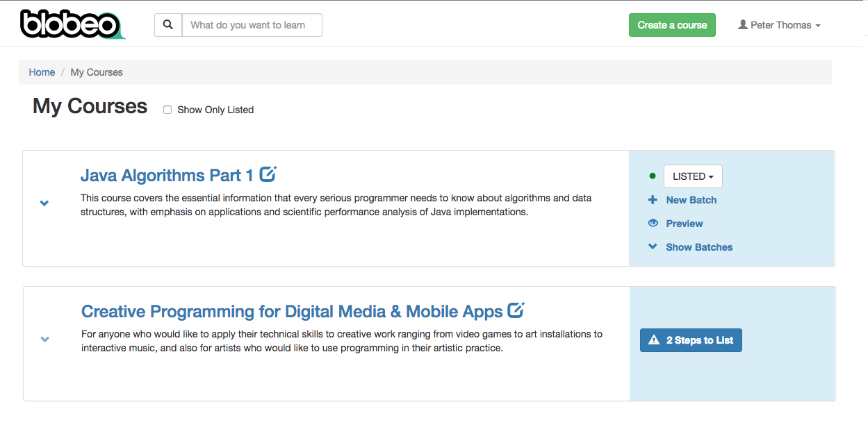Open the Java Algorithms Part 1 course title
868x427 pixels.
[x=167, y=175]
